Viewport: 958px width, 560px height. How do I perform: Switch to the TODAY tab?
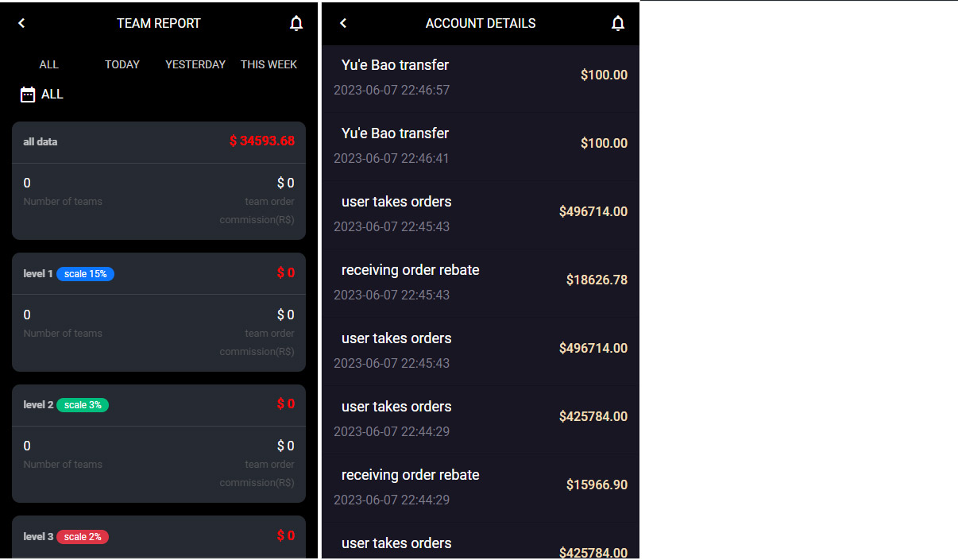coord(122,64)
